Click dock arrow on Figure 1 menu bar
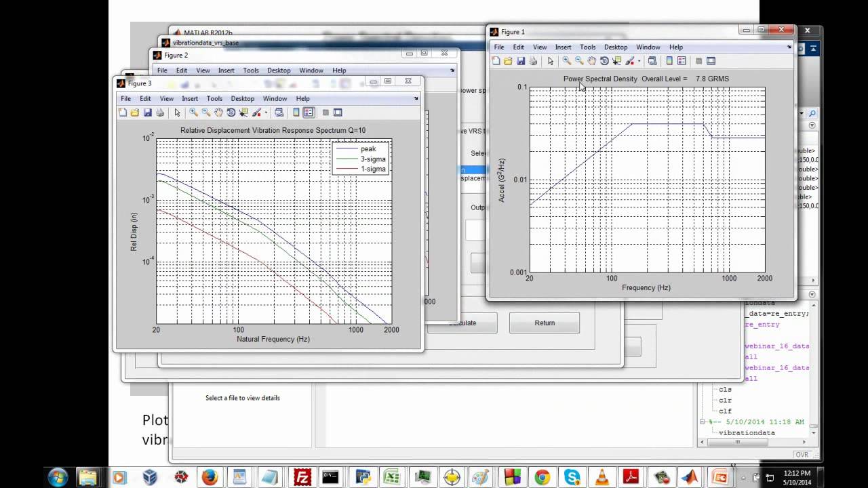 point(789,47)
